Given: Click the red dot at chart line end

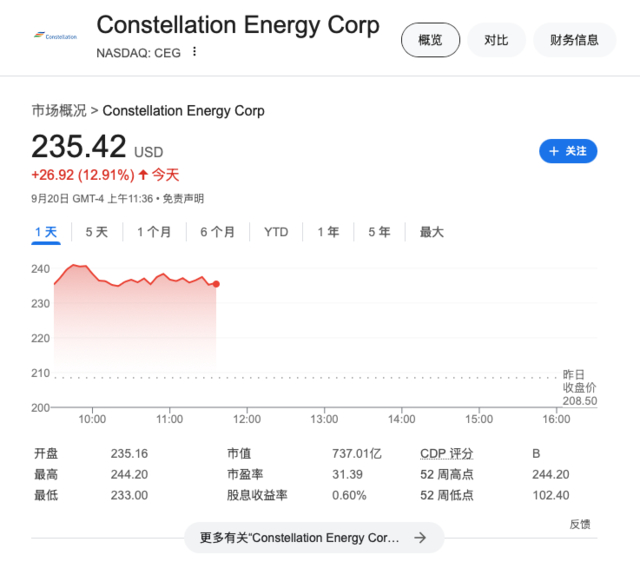Looking at the screenshot, I should [x=216, y=284].
